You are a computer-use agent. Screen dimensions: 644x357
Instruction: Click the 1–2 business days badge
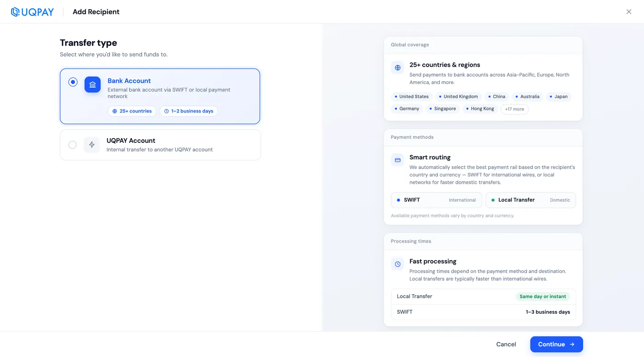click(189, 111)
